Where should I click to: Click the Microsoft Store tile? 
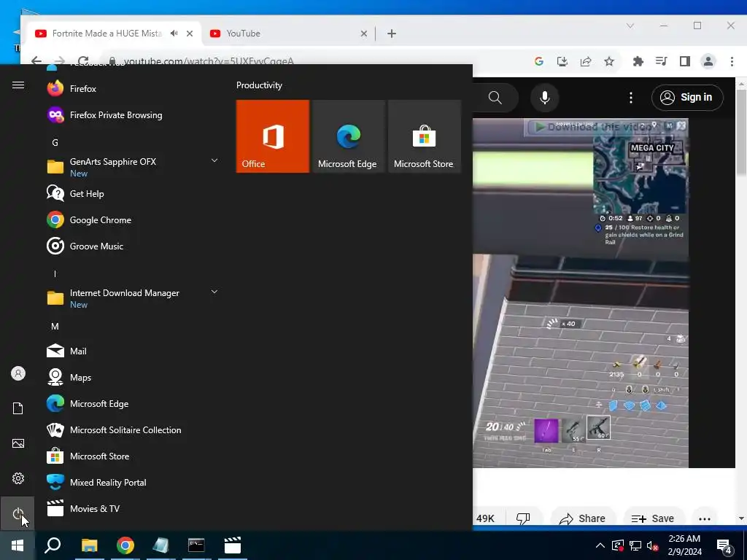click(x=424, y=136)
